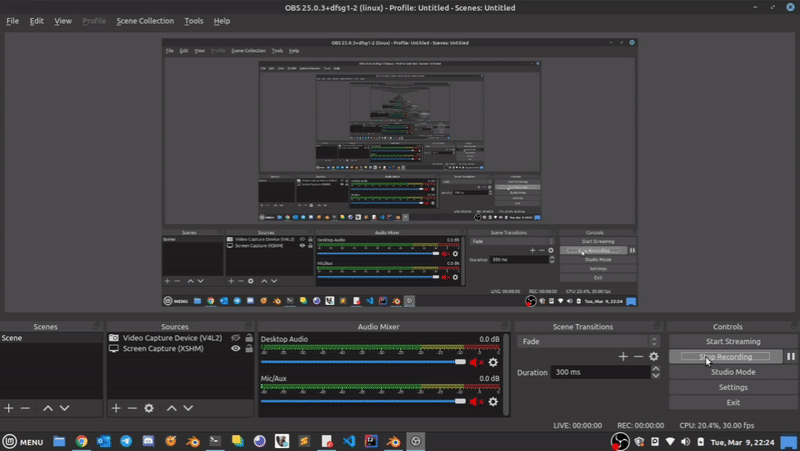Undock the Audio Mixer panel
Image resolution: width=800 pixels, height=451 pixels.
(505, 325)
